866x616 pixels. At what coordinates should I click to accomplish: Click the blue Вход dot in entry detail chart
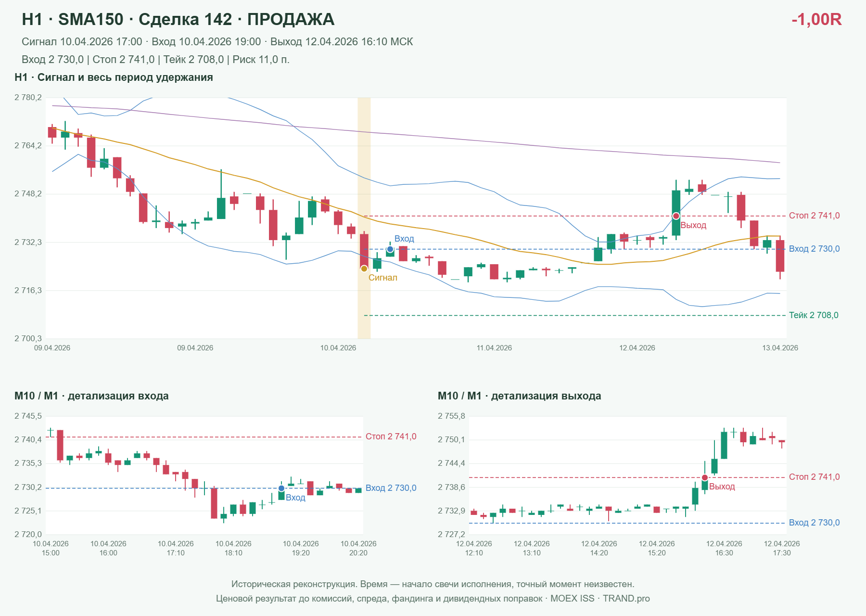[281, 488]
